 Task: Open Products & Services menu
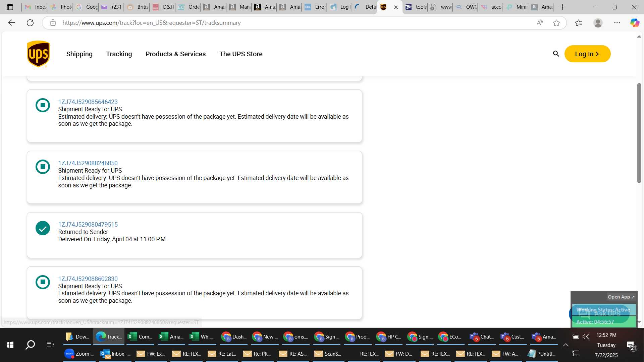[176, 54]
